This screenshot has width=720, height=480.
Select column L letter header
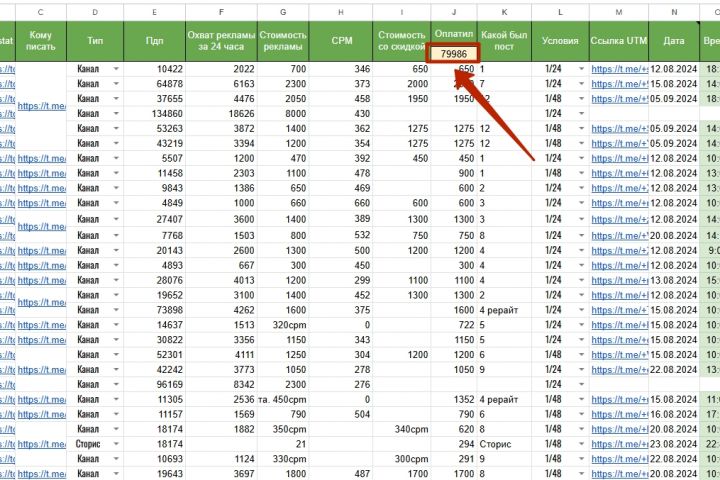click(x=560, y=12)
